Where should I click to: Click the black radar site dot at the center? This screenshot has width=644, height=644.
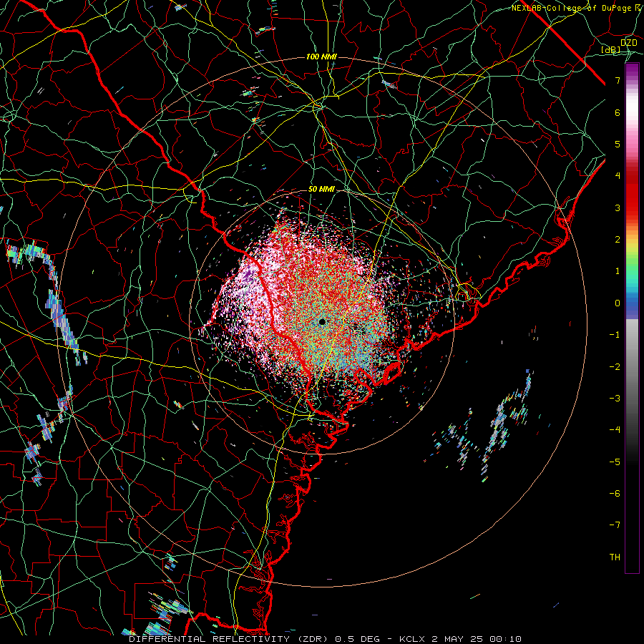[x=322, y=322]
